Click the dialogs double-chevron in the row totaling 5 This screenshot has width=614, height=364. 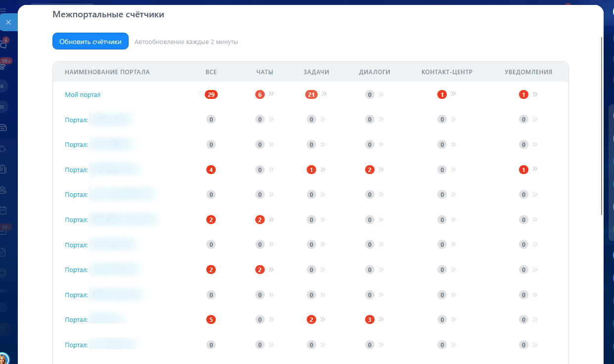[x=381, y=319]
